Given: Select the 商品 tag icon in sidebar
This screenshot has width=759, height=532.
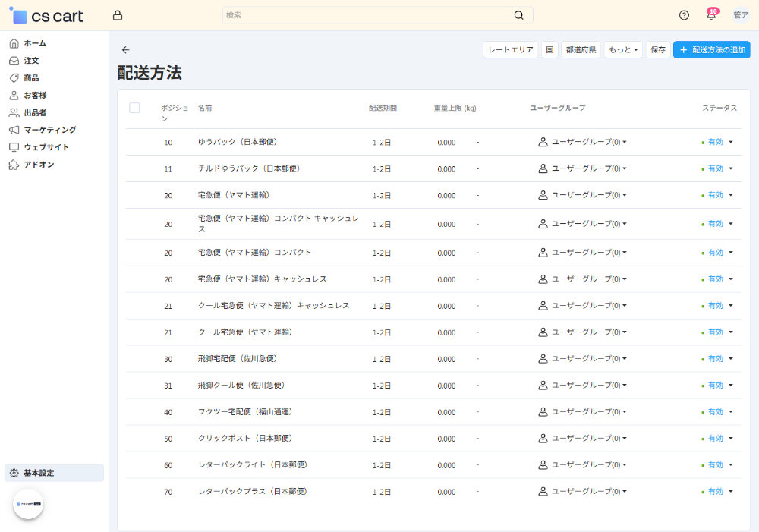Looking at the screenshot, I should (14, 77).
